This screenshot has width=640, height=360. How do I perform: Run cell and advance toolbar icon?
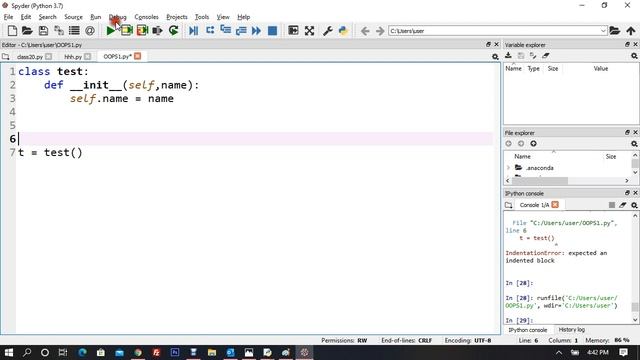tap(142, 31)
